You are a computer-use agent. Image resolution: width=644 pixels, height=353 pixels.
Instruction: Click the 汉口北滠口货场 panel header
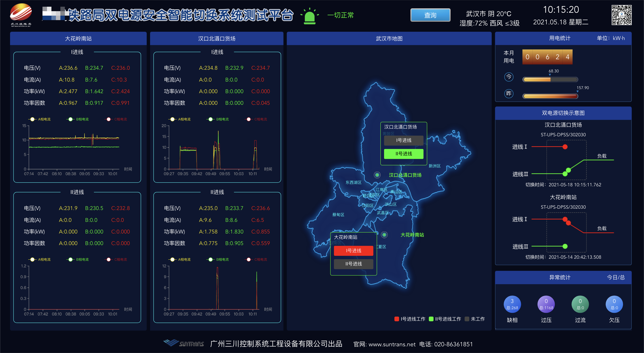point(216,38)
